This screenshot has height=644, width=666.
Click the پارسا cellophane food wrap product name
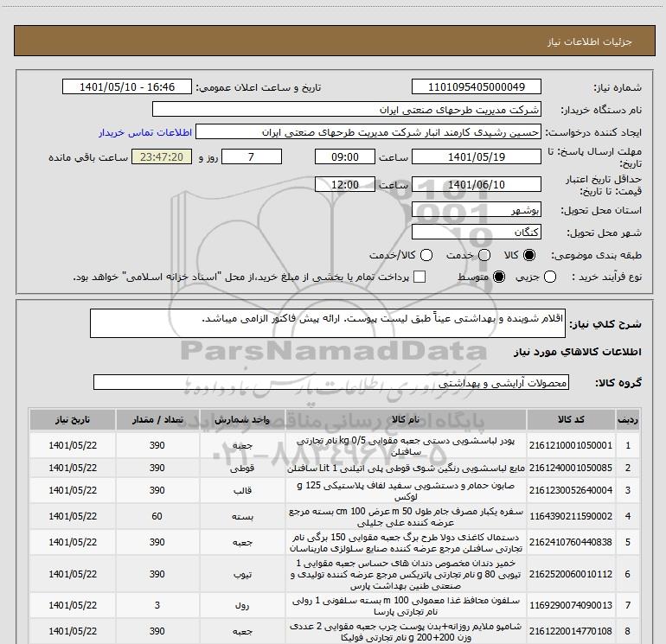406,606
